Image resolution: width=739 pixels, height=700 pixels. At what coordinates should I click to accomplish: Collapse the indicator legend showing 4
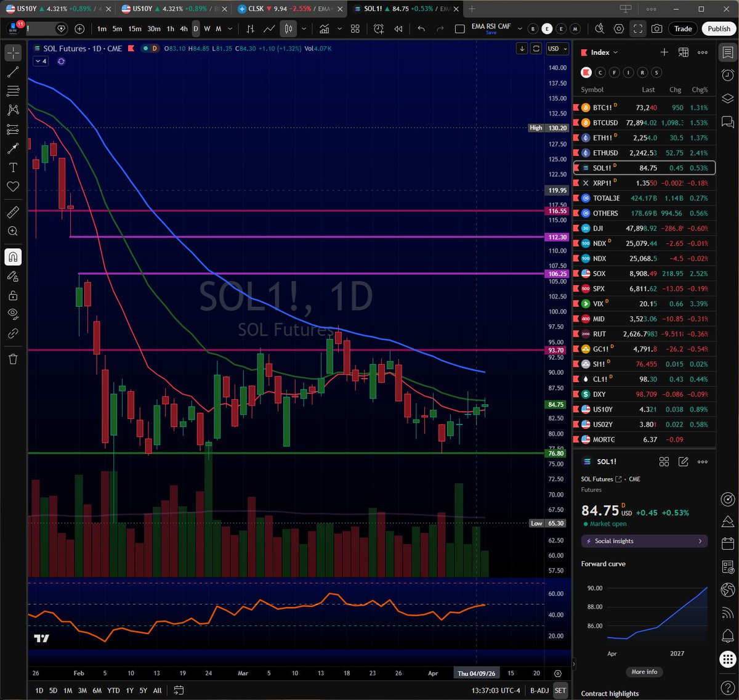41,61
